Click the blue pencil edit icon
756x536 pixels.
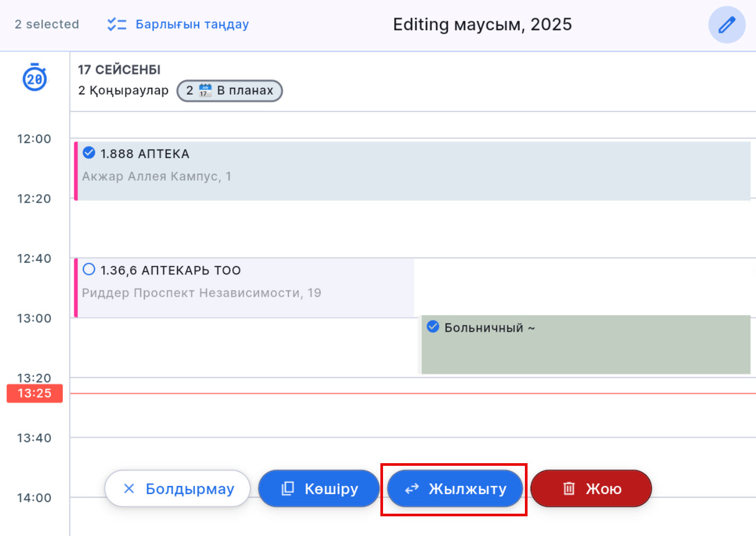point(726,25)
